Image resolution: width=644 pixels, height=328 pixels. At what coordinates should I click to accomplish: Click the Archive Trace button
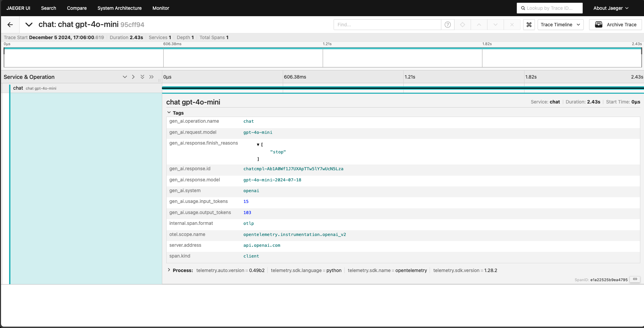(x=615, y=24)
